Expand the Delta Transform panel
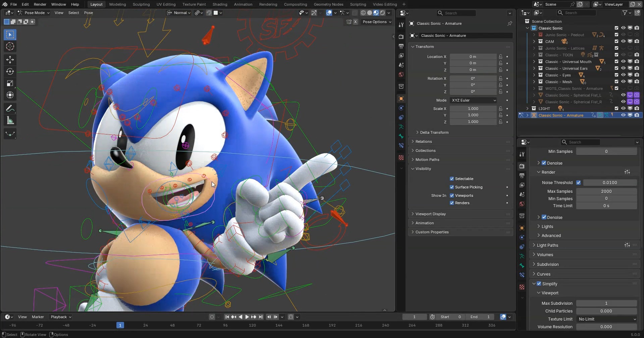The width and height of the screenshot is (644, 338). coord(434,132)
